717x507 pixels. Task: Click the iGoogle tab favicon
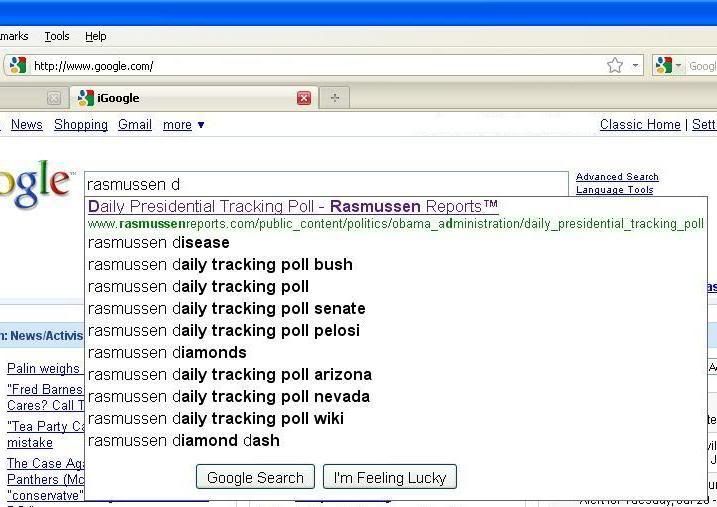point(86,98)
